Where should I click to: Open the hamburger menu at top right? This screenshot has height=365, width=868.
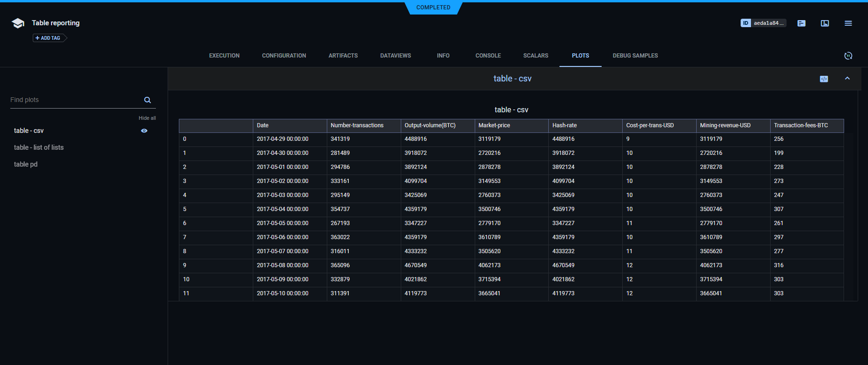(x=848, y=23)
